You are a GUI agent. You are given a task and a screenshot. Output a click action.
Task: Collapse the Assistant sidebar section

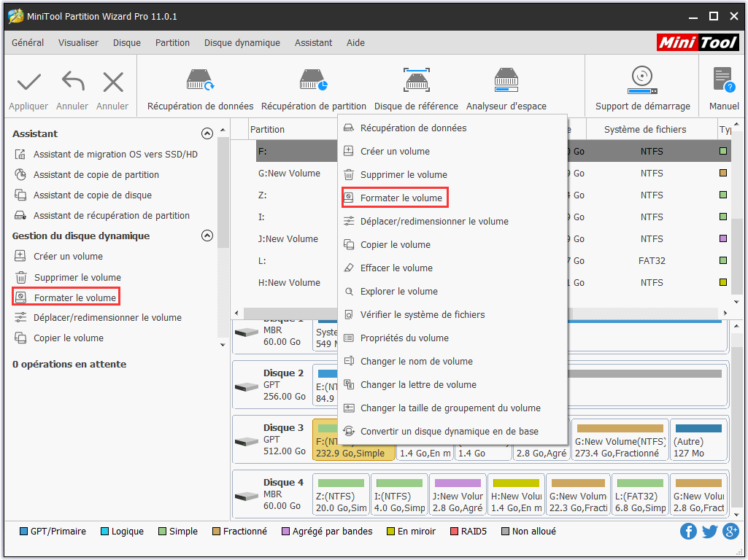(207, 134)
